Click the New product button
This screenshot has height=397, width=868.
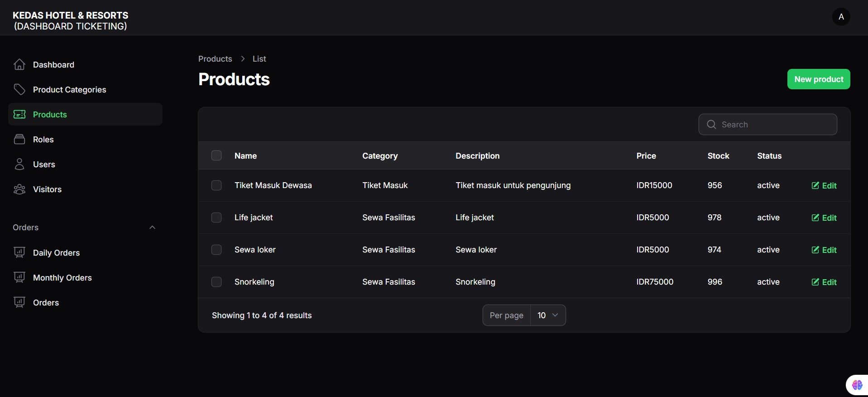[819, 79]
